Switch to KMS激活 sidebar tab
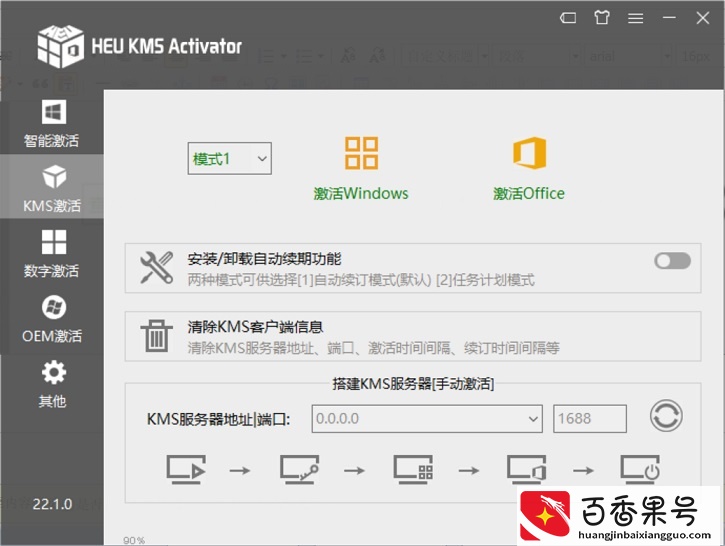 [x=52, y=187]
